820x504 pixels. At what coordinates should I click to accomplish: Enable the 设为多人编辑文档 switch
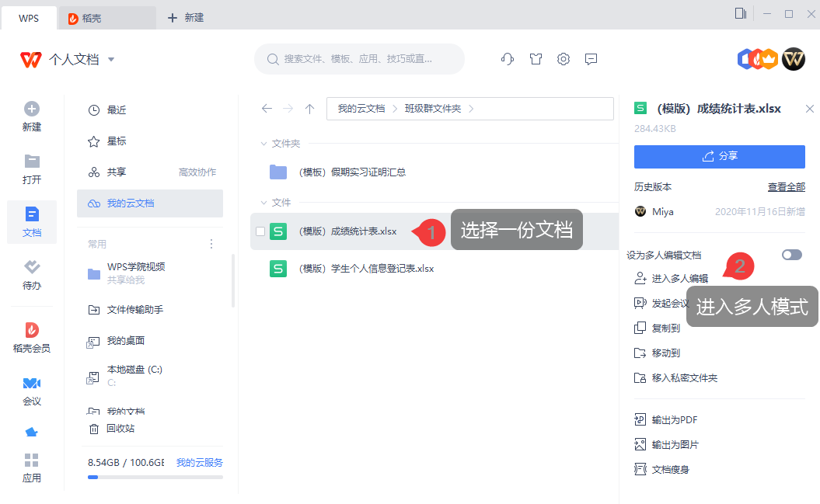(x=790, y=255)
